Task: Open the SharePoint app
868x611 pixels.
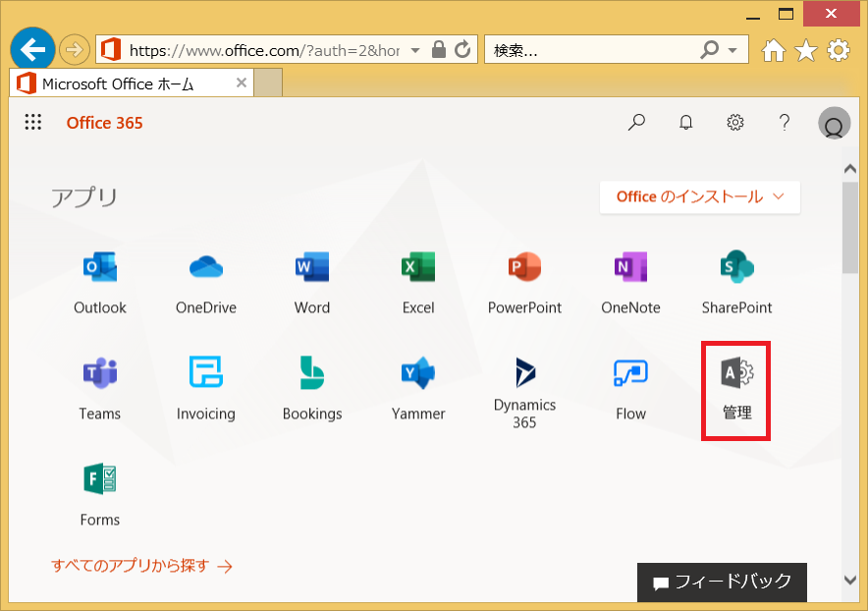Action: tap(736, 284)
